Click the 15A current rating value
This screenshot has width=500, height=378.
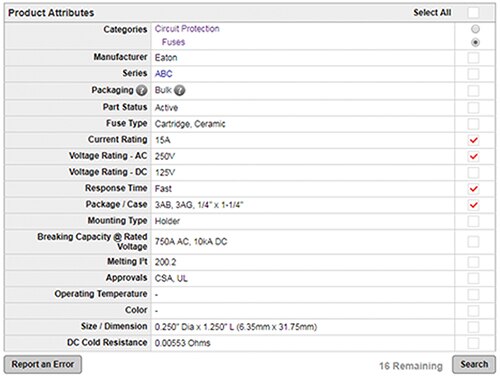click(163, 140)
